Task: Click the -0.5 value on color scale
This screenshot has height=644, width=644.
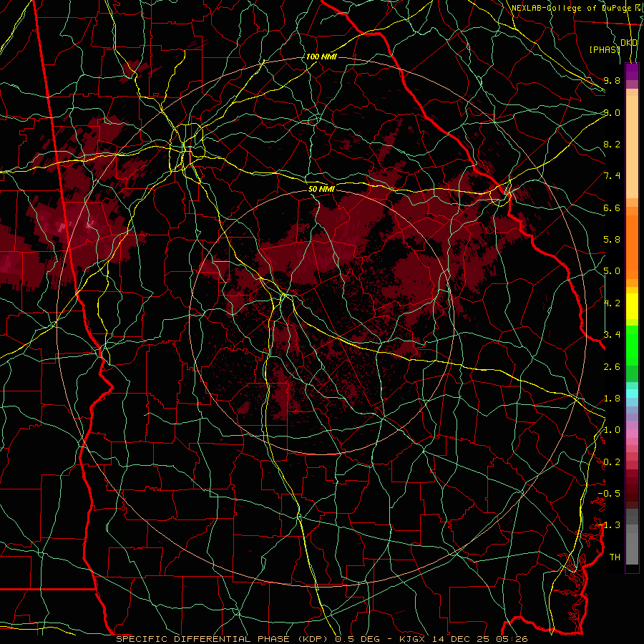Action: [609, 493]
